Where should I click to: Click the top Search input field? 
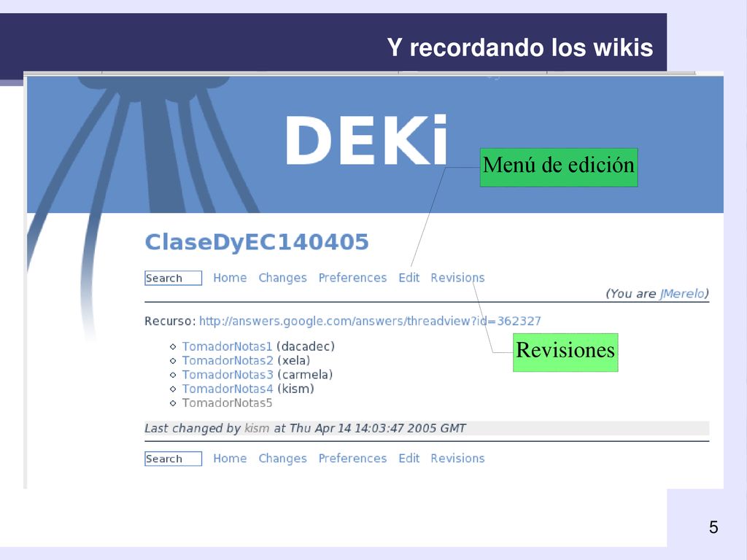coord(173,278)
